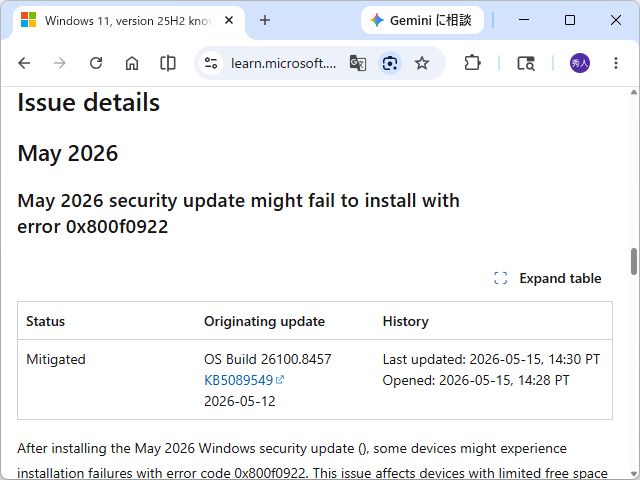Image resolution: width=640 pixels, height=480 pixels.
Task: Open the browser home page
Action: (132, 63)
